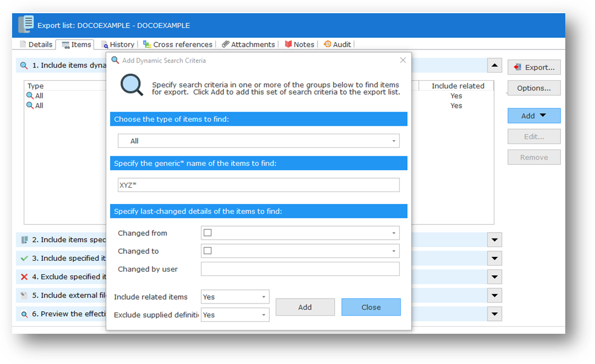Click the Export list document icon in title bar
Image resolution: width=595 pixels, height=364 pixels.
pos(26,24)
